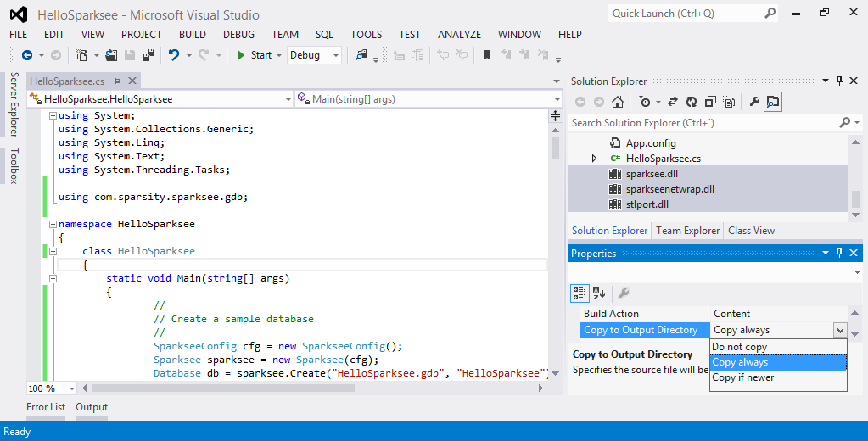Open the Toolbox side tab

(14, 165)
